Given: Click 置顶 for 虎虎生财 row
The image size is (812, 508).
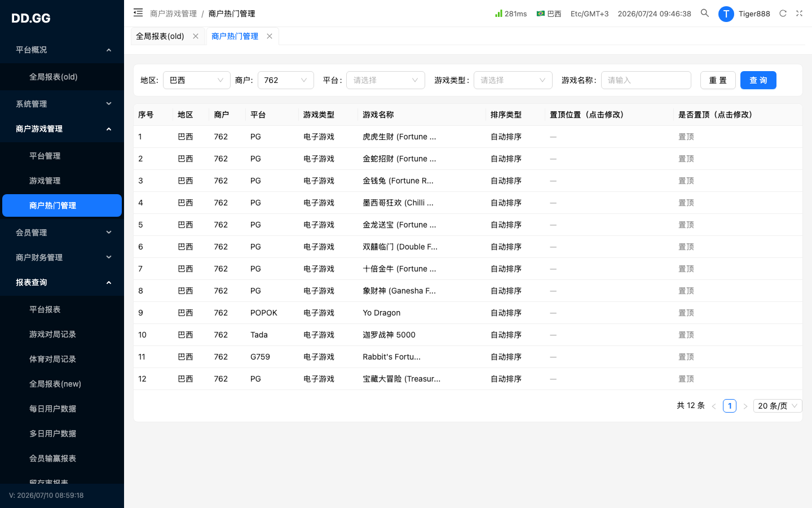Looking at the screenshot, I should tap(686, 137).
